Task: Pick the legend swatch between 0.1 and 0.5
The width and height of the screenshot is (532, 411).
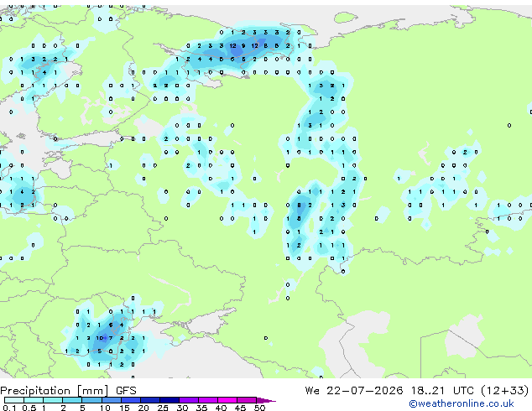Action: coord(14,400)
